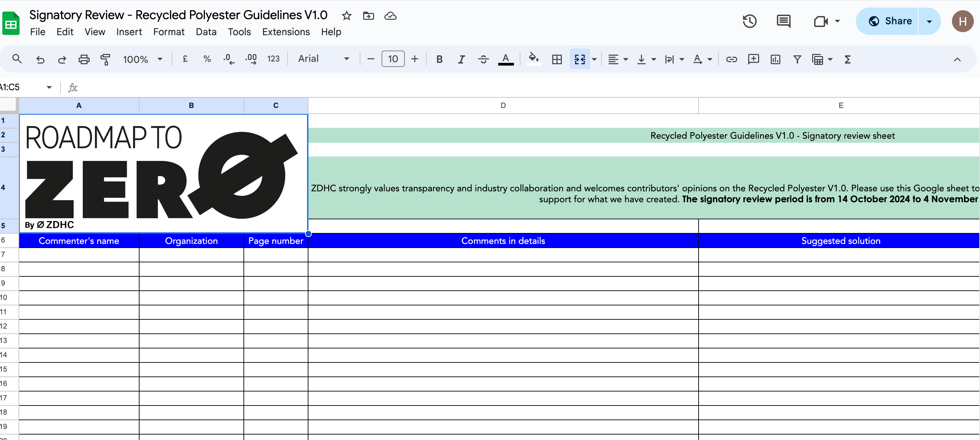This screenshot has height=440, width=980.
Task: Open vertical align dropdown
Action: (646, 59)
